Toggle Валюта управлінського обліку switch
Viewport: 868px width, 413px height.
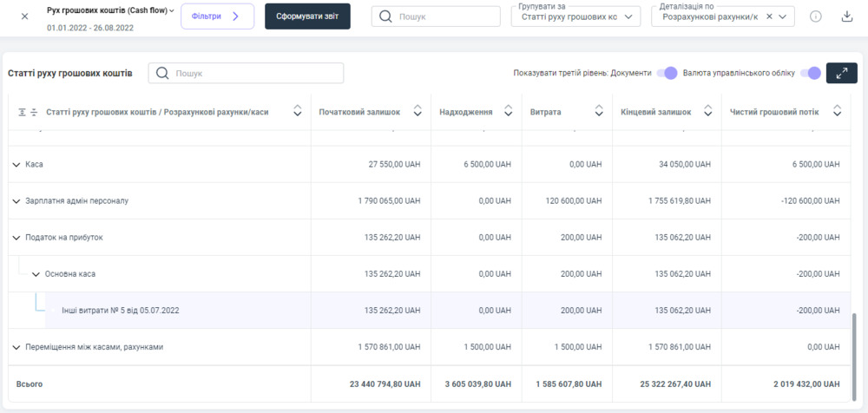click(x=811, y=74)
